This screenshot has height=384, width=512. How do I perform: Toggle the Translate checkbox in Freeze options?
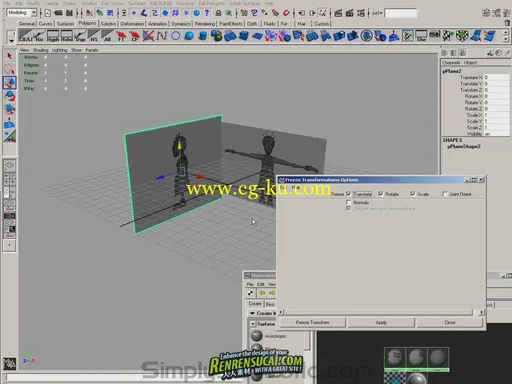(348, 194)
